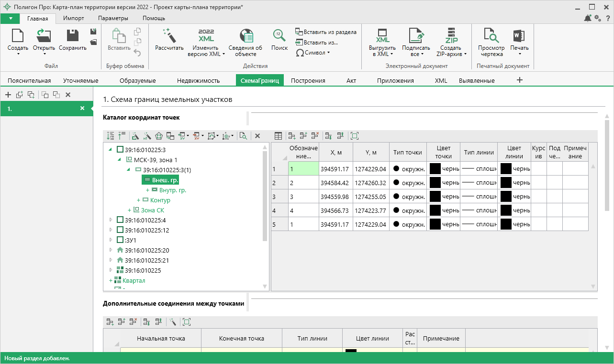Switch to the Импорт ribbon tab

[73, 18]
